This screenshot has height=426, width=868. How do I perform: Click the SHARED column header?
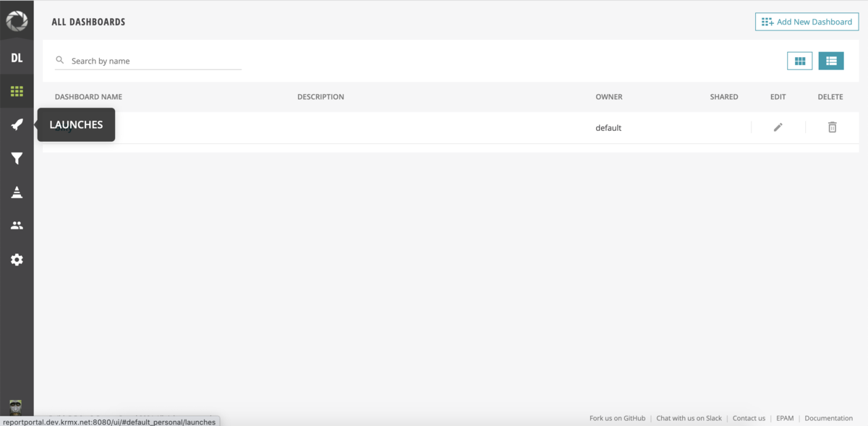click(724, 97)
